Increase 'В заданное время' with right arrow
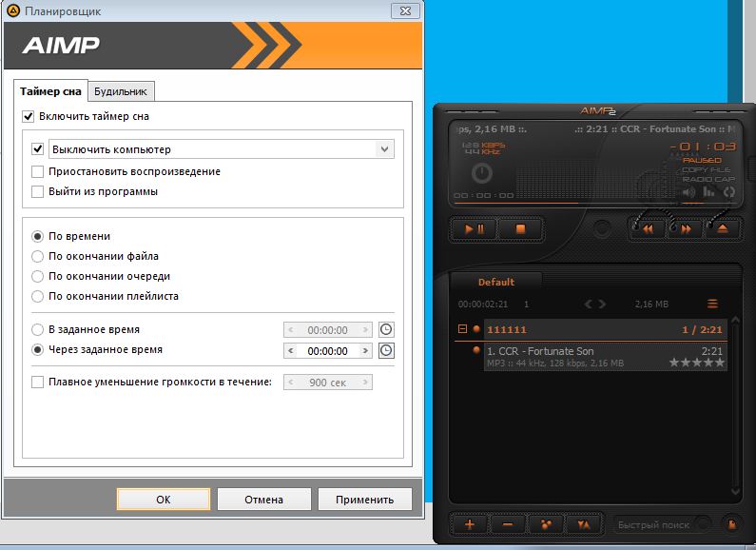Viewport: 756px width, 550px height. pos(365,330)
